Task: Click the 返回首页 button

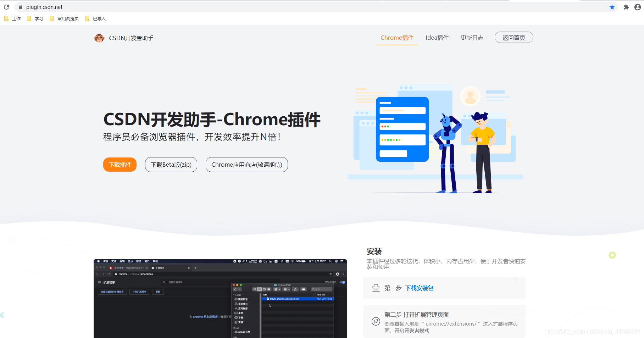Action: 514,37
